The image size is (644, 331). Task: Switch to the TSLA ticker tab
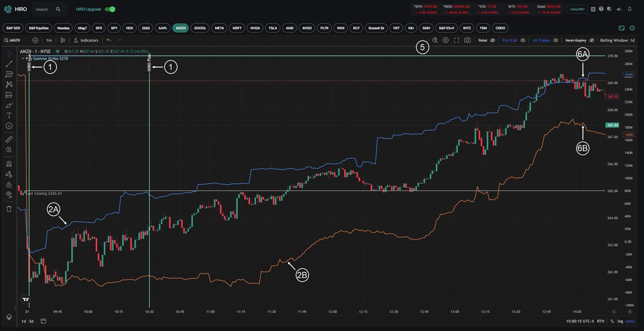pos(273,27)
